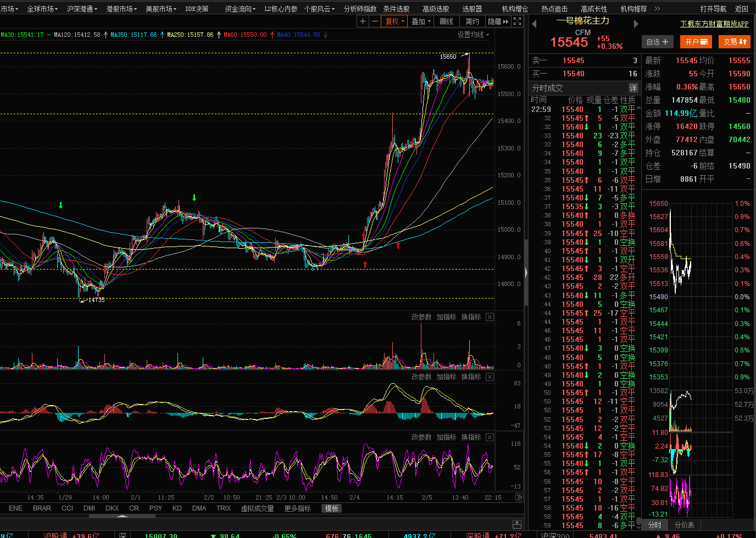Close the volume indicator sub-panel
This screenshot has width=756, height=538.
[490, 317]
